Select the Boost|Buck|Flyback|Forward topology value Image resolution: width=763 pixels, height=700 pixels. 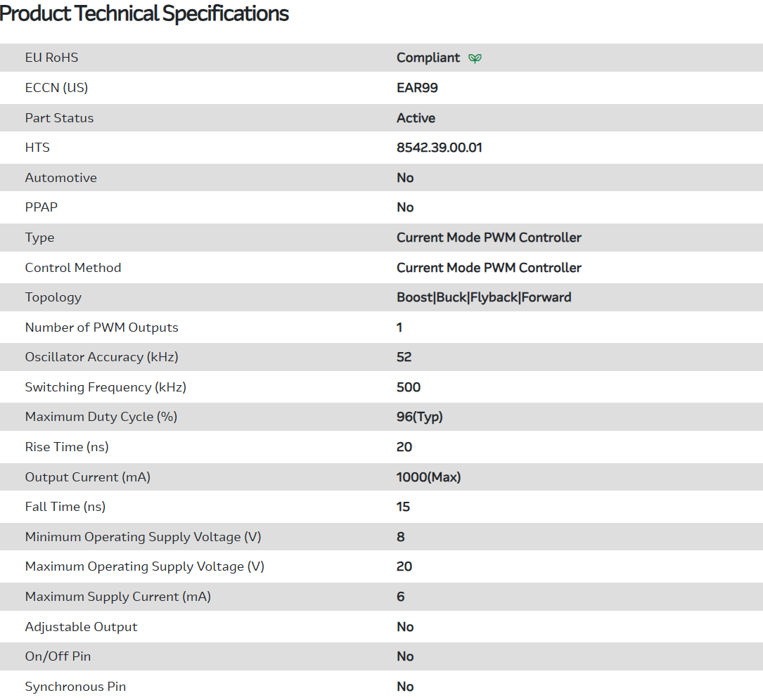[483, 297]
